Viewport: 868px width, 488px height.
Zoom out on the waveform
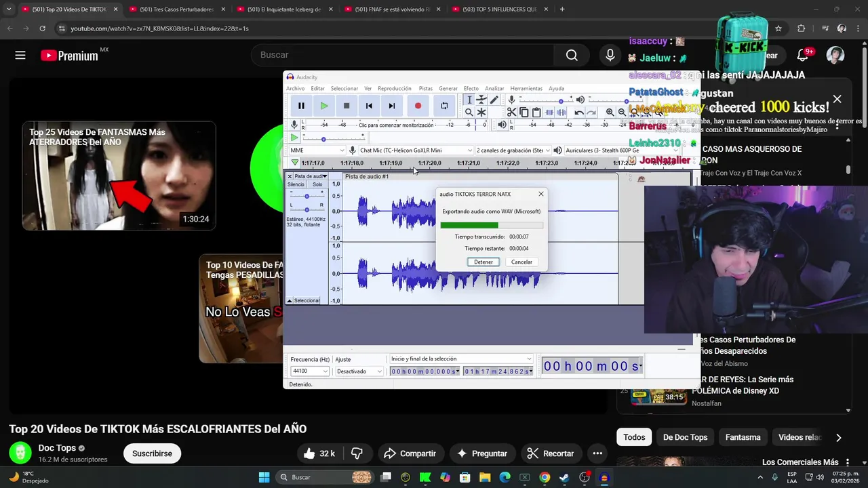click(622, 113)
